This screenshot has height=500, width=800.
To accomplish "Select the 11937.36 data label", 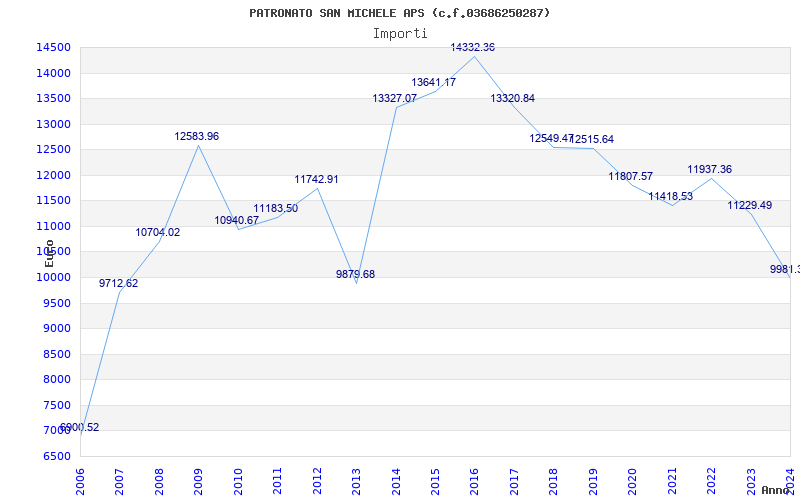I will pyautogui.click(x=710, y=169).
